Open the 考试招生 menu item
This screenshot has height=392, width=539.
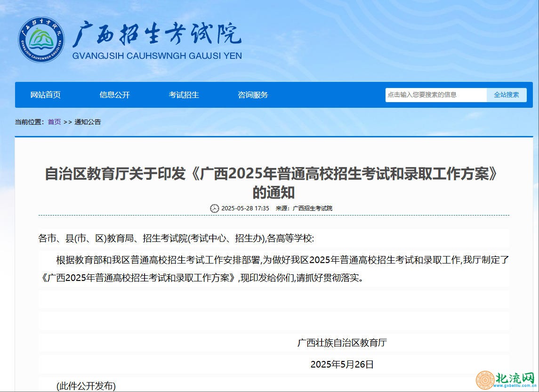[x=184, y=95]
